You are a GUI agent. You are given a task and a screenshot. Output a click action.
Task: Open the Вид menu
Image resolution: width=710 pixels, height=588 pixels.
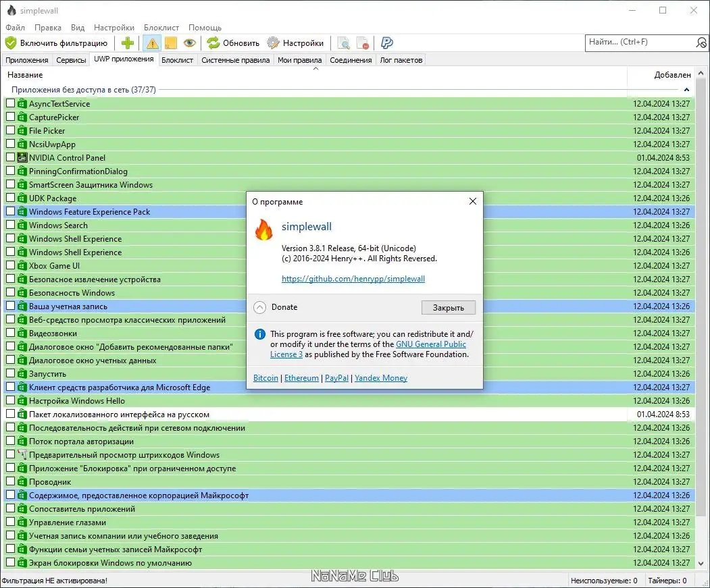point(78,28)
